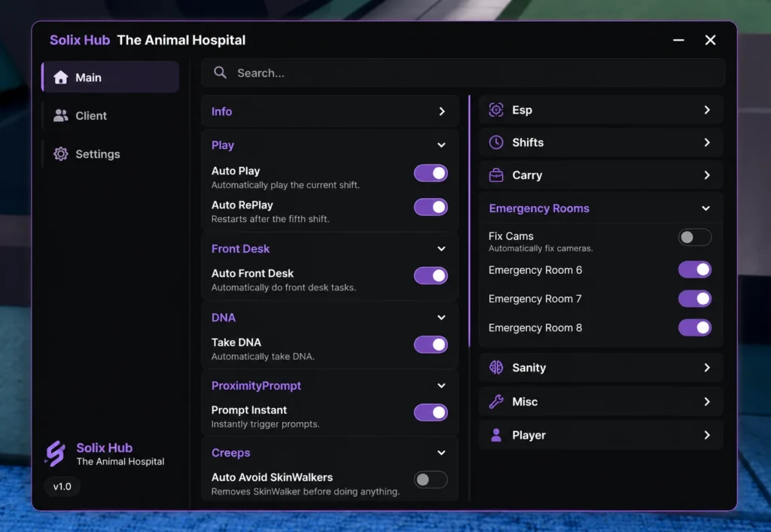Minimize the Solix Hub window
The image size is (771, 532).
click(678, 40)
